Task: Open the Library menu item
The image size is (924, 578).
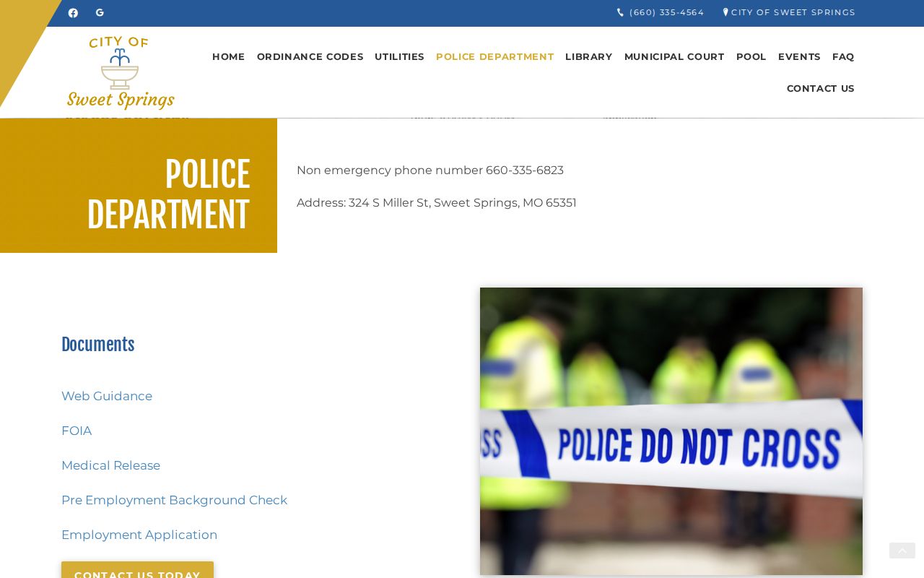Action: click(x=589, y=56)
